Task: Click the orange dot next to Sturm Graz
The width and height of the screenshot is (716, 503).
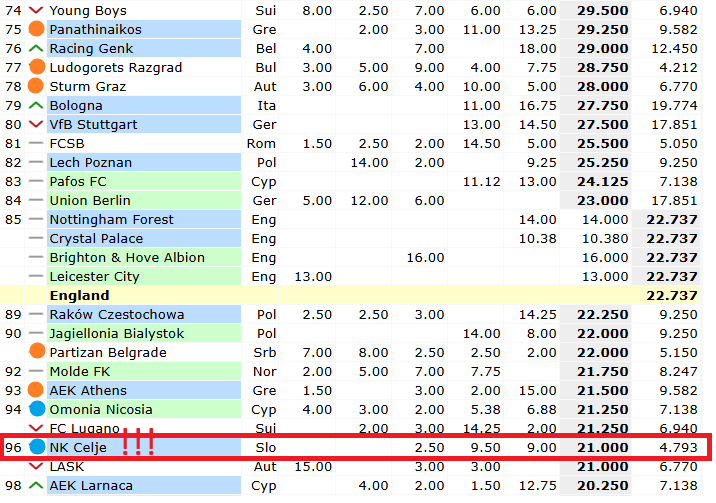Action: [36, 86]
